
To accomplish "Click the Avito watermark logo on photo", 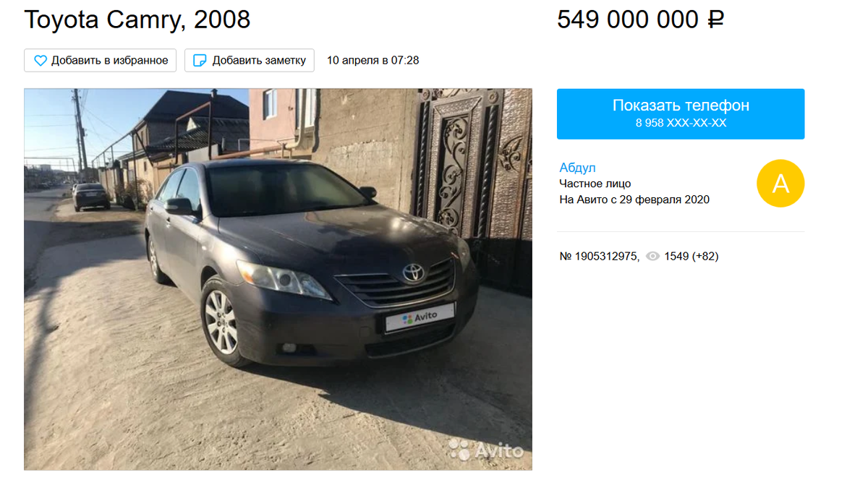I will click(485, 450).
